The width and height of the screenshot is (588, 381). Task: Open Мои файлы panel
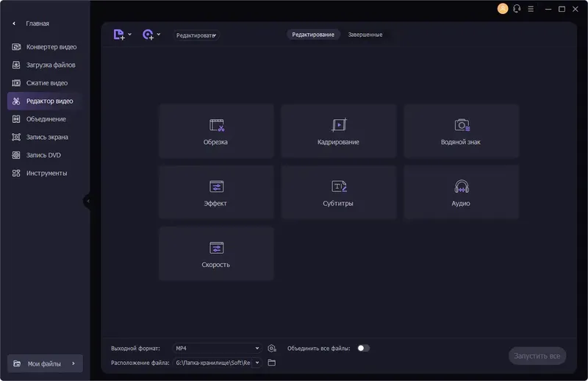pyautogui.click(x=45, y=363)
